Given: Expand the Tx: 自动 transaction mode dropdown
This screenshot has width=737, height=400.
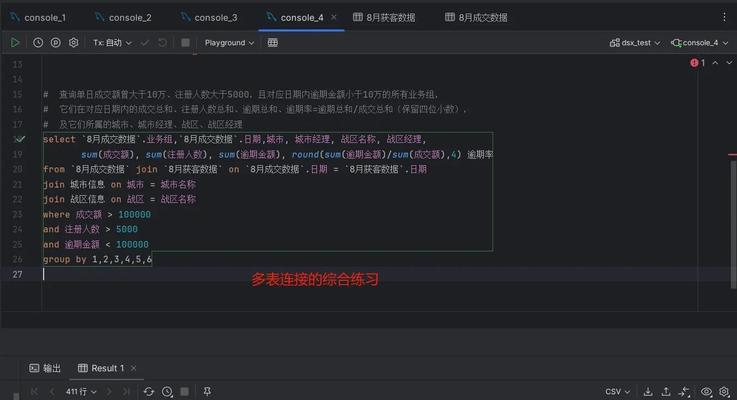Looking at the screenshot, I should click(112, 43).
